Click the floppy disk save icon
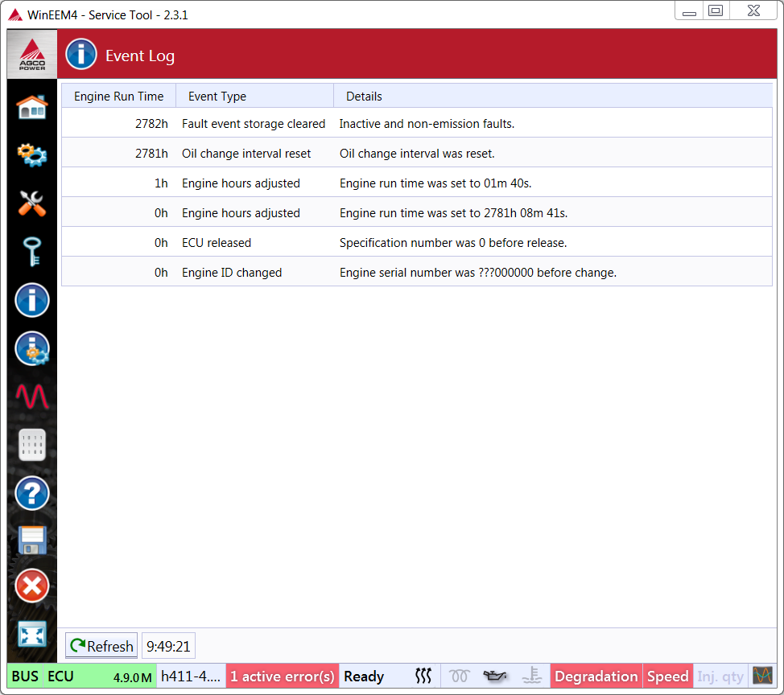Screen dimensions: 784x695 coord(32,540)
